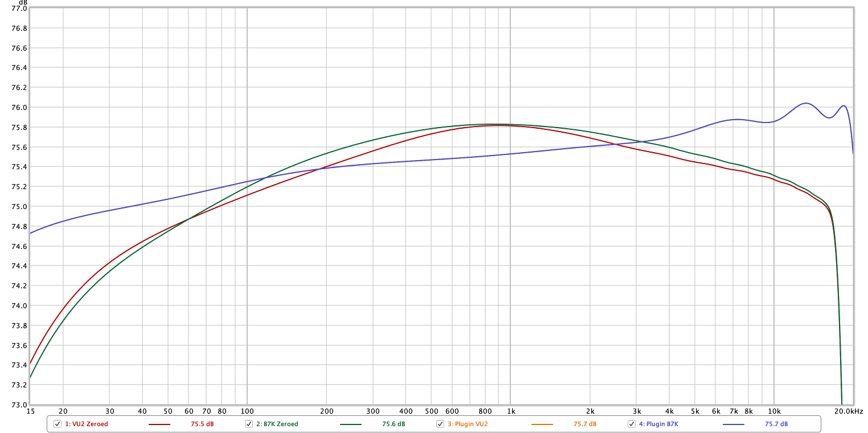
Task: Click the 1k label on frequency axis
Action: click(511, 411)
